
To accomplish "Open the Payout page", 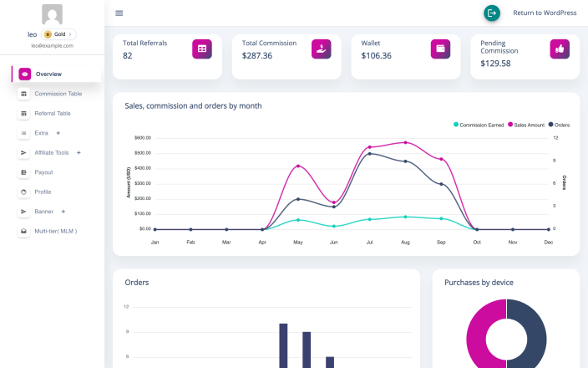I will [43, 172].
